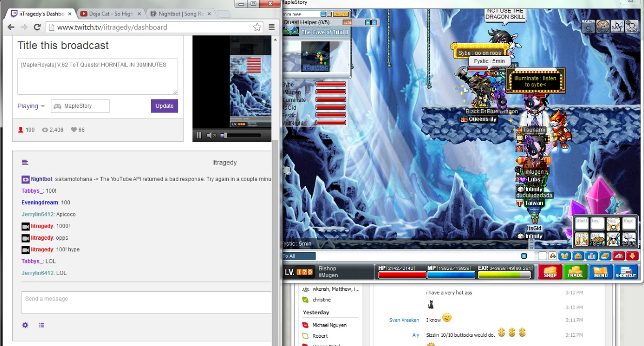The width and height of the screenshot is (644, 346).
Task: Open the MapleStory Menu button
Action: click(600, 272)
